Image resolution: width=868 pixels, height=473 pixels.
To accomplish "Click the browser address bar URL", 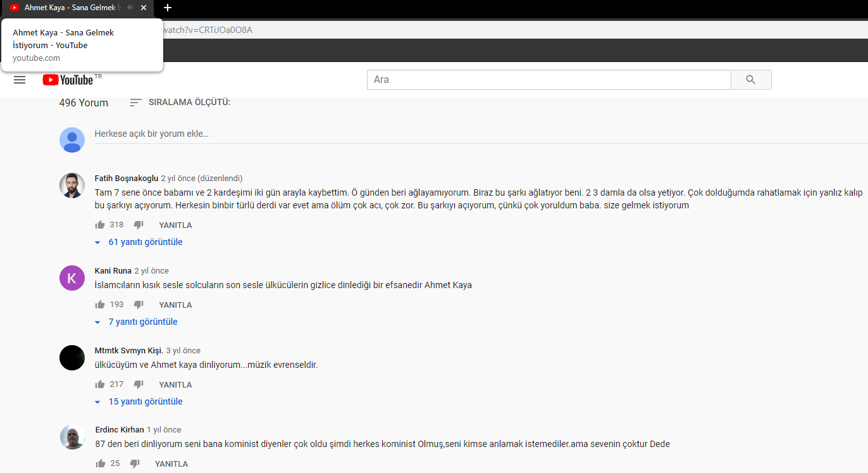I will [208, 30].
